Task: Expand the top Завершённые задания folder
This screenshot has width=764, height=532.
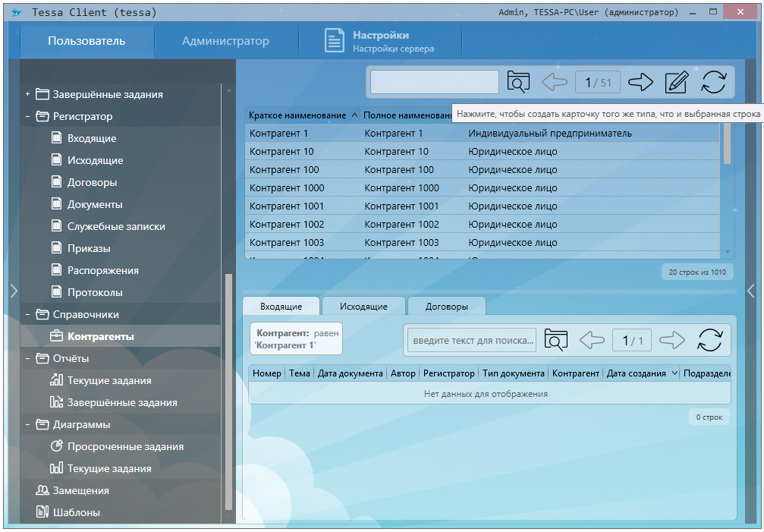Action: point(28,94)
